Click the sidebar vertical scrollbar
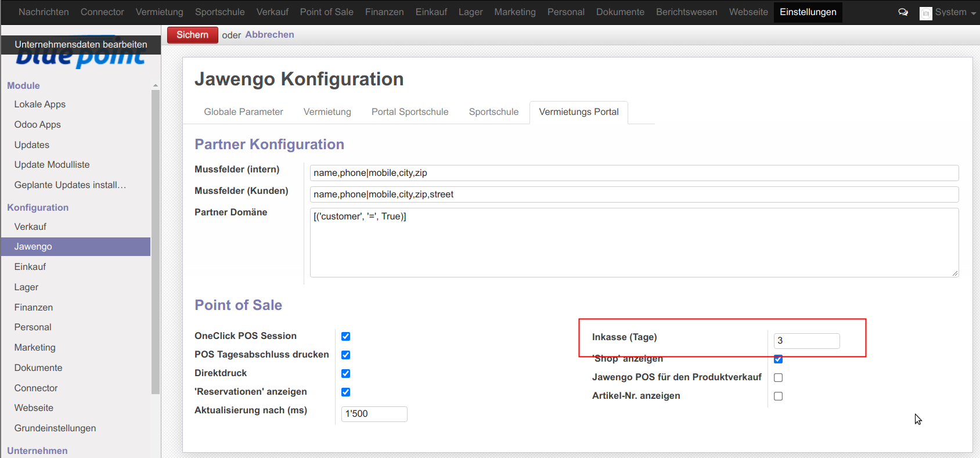Viewport: 980px width, 458px height. click(x=155, y=242)
